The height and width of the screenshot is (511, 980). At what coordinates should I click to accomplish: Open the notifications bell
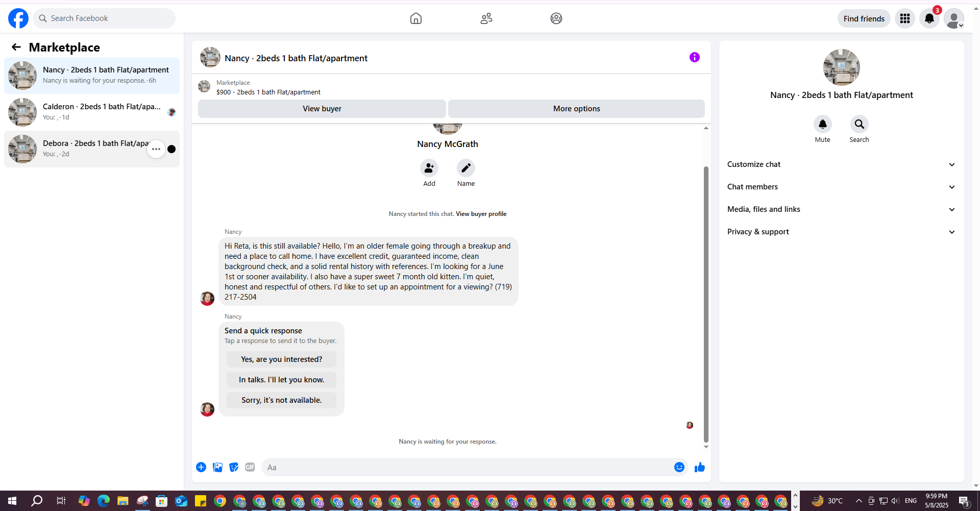929,18
